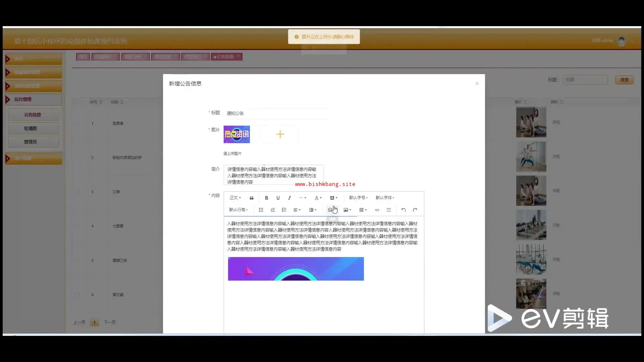Image resolution: width=644 pixels, height=362 pixels.
Task: Click the 搜索 search button
Action: [624, 80]
